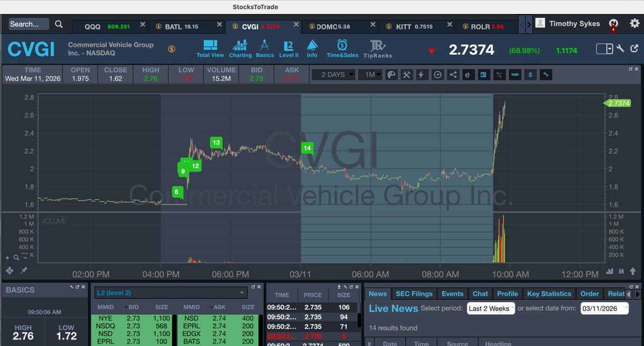
Task: Switch to the DOMO ticker tab
Action: (x=340, y=26)
